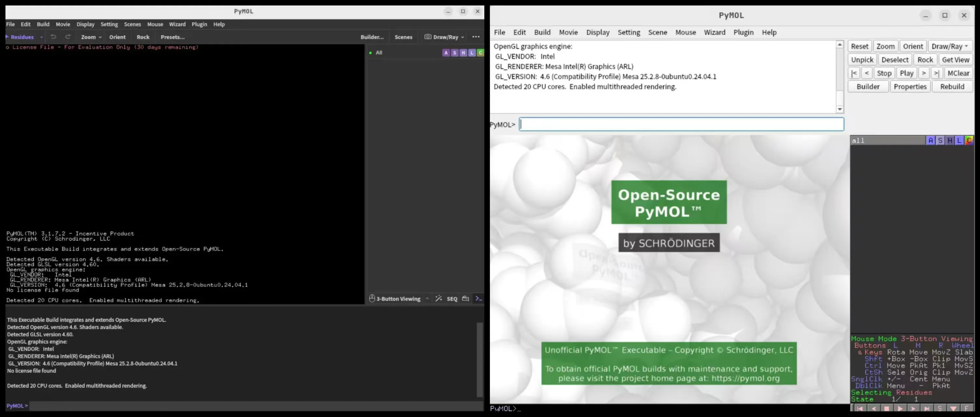Click the L label button beside All
Viewport: 980px width, 417px height.
472,52
